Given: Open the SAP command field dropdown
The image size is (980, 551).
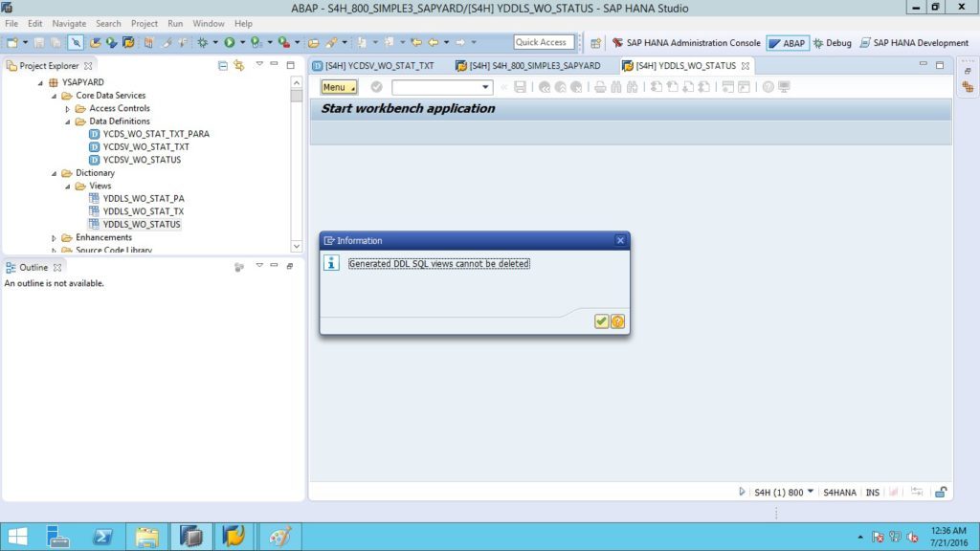Looking at the screenshot, I should [x=485, y=87].
